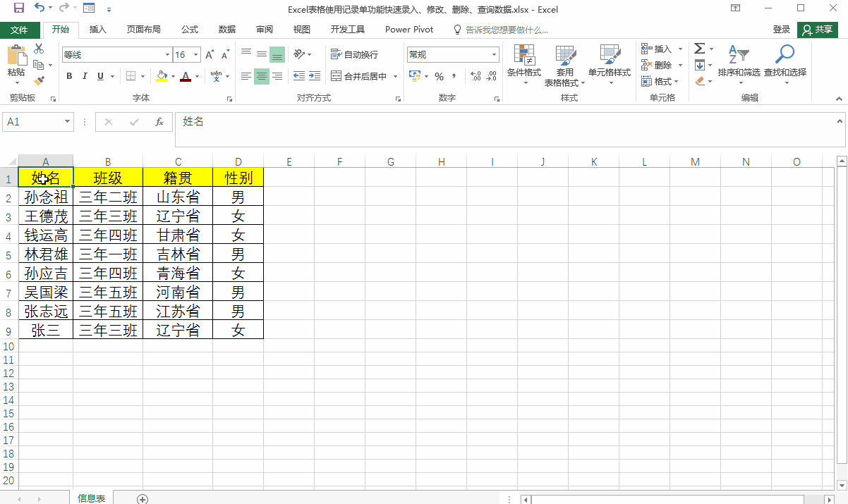The width and height of the screenshot is (848, 504).
Task: Click the 粘贴 paste icon
Action: [x=16, y=55]
